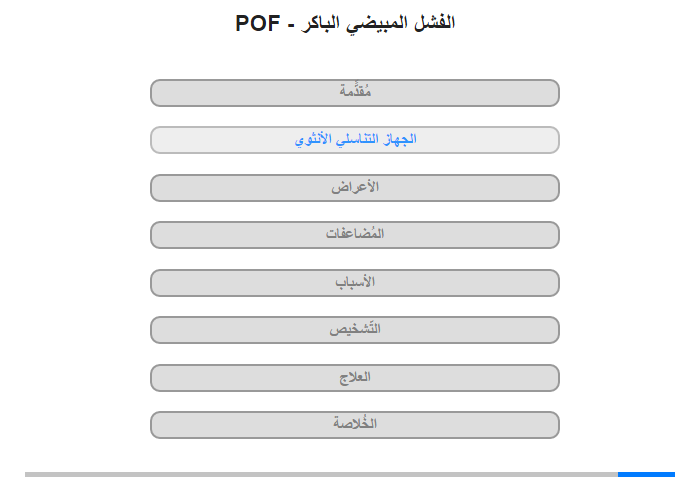Open the العلاج (Treatment) section
Screen dimensions: 700x480
(x=354, y=378)
